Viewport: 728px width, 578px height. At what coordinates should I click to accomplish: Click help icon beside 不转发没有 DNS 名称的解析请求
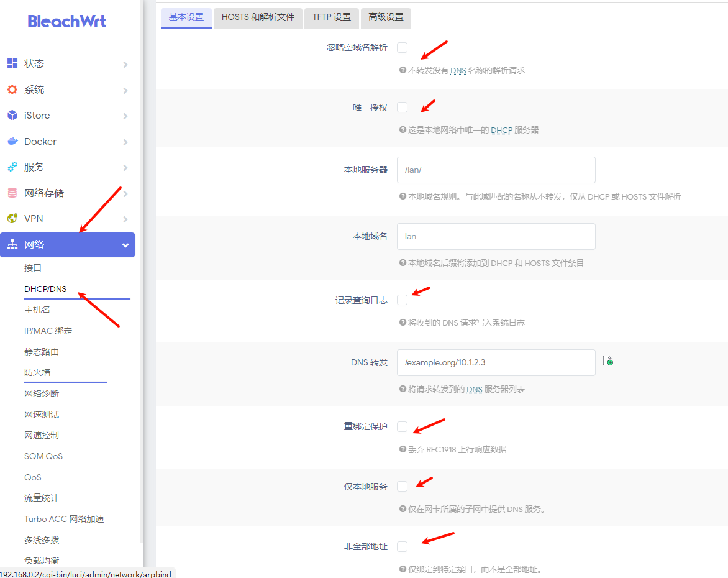pyautogui.click(x=403, y=70)
